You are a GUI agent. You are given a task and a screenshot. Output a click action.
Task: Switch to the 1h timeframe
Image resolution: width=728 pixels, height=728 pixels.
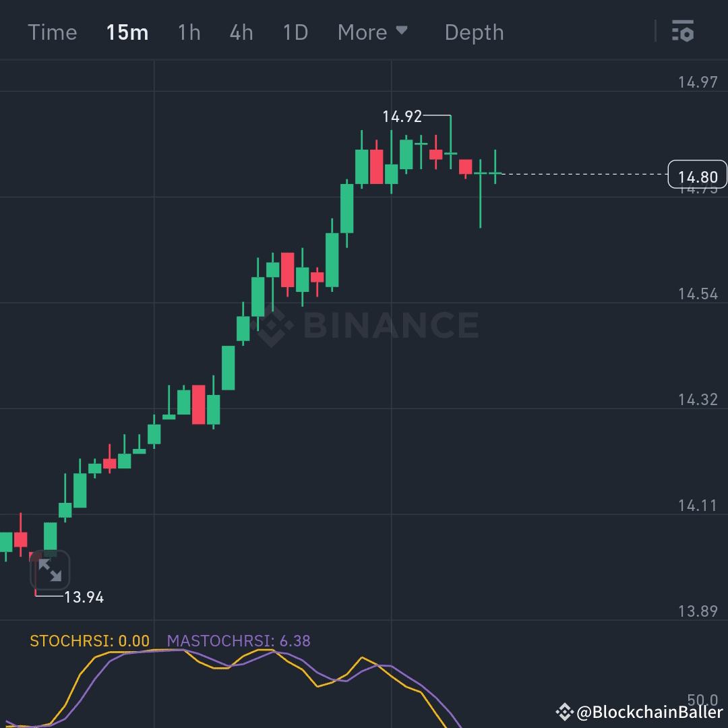tap(189, 32)
